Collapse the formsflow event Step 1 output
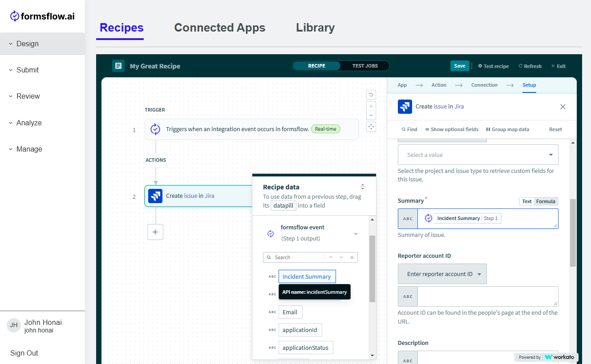Viewport: 591px width, 364px height. click(x=356, y=233)
